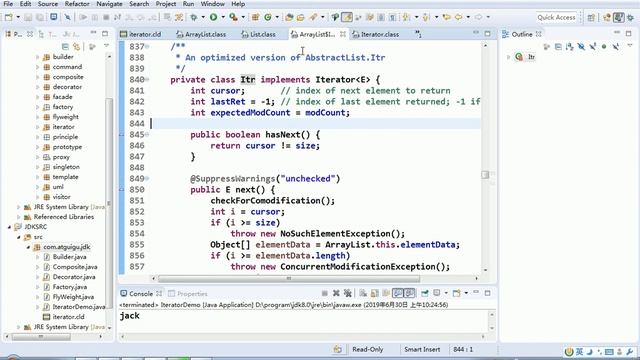Open the Source menu
Viewport: 640px width, 360px height.
(x=48, y=4)
